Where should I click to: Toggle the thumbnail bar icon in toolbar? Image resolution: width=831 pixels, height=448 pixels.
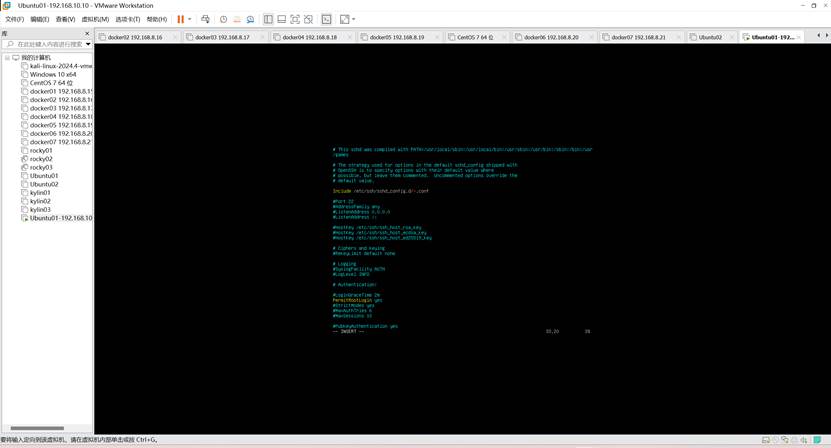click(x=281, y=19)
